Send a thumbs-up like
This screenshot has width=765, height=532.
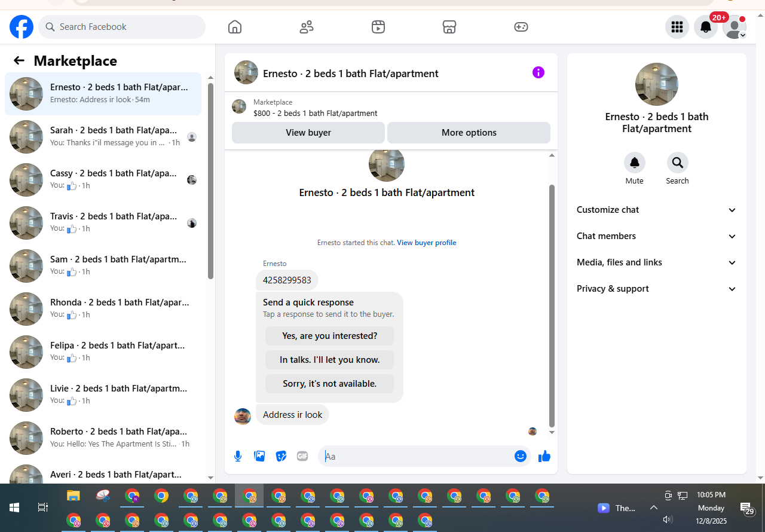pyautogui.click(x=544, y=456)
